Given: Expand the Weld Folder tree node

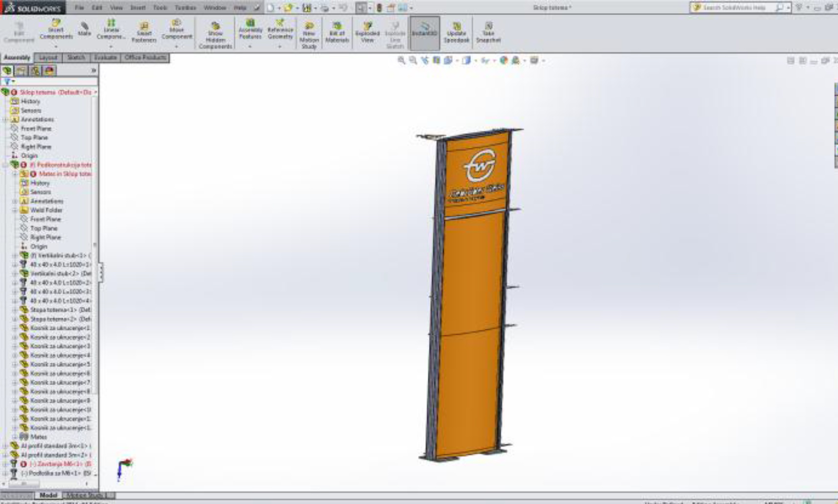Looking at the screenshot, I should 15,210.
